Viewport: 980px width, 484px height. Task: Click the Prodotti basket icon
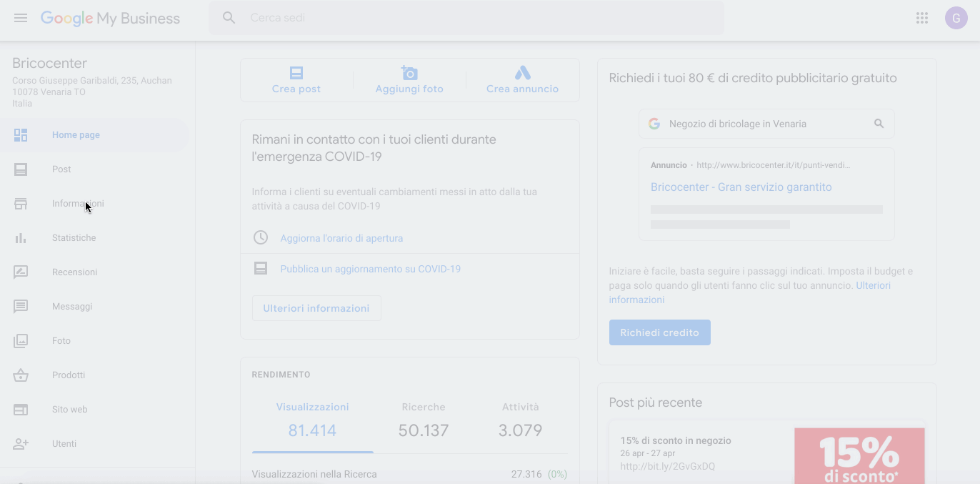[x=21, y=375]
